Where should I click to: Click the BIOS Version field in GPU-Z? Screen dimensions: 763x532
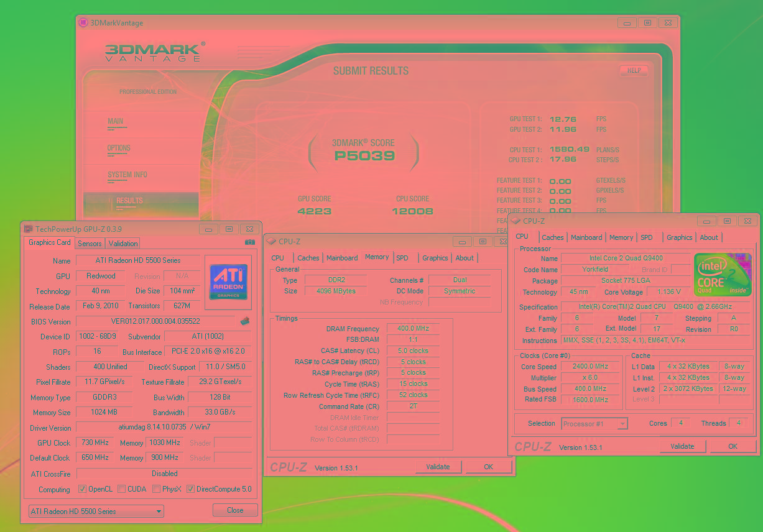155,321
